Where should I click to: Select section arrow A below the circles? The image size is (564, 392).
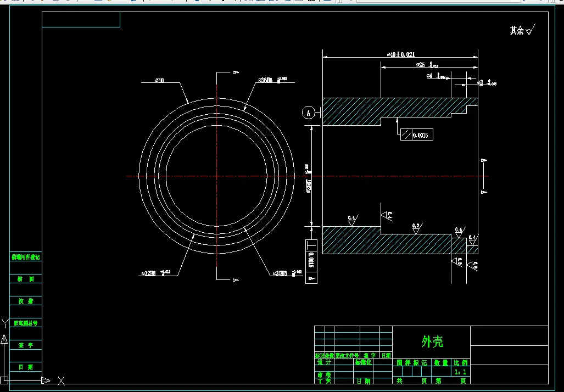[x=236, y=280]
